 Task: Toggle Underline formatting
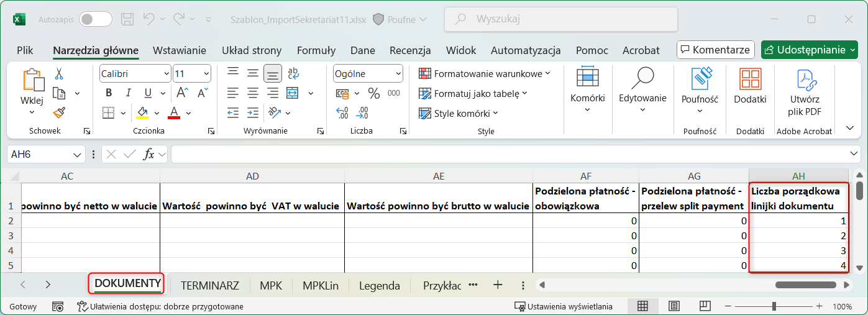148,93
